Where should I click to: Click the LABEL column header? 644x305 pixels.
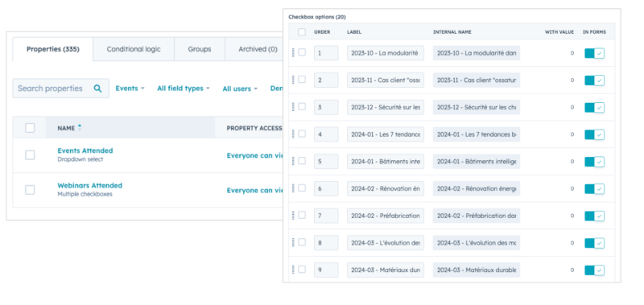[354, 32]
